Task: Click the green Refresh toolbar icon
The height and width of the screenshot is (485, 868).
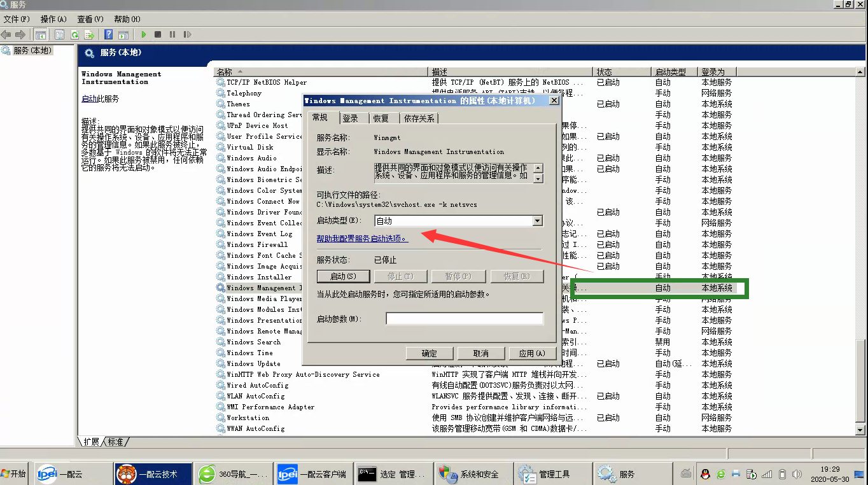Action: [74, 34]
